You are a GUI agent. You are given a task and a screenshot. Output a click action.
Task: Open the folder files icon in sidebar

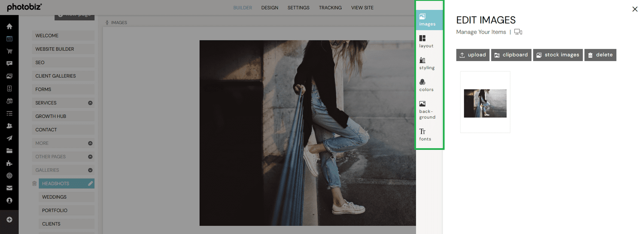pyautogui.click(x=9, y=151)
